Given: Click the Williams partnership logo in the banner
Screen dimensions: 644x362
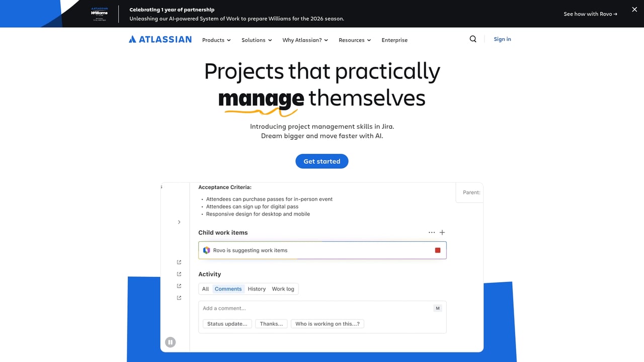Looking at the screenshot, I should click(99, 14).
